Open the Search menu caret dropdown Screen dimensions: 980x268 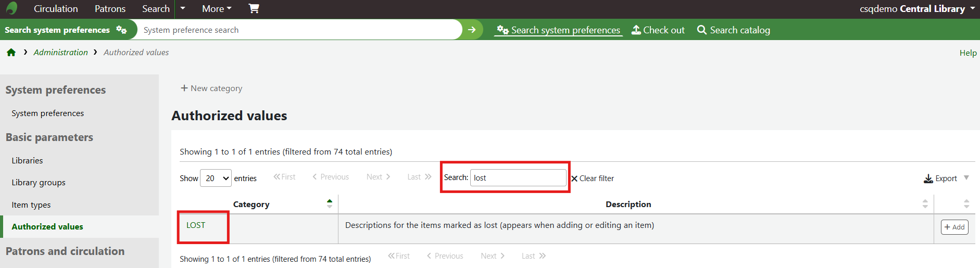[x=183, y=8]
